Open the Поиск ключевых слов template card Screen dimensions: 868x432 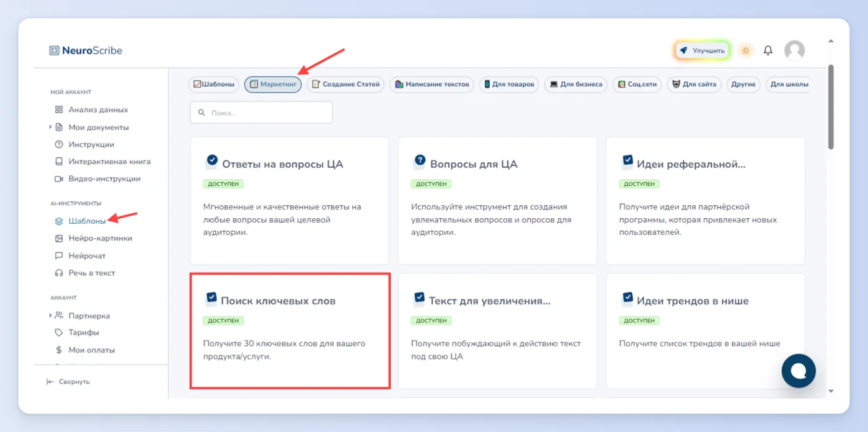290,331
